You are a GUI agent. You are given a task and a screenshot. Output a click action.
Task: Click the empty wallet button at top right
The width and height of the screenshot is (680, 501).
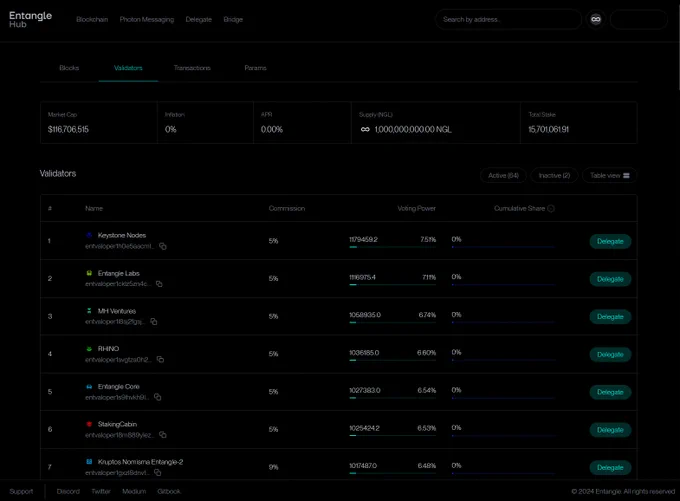(x=639, y=20)
